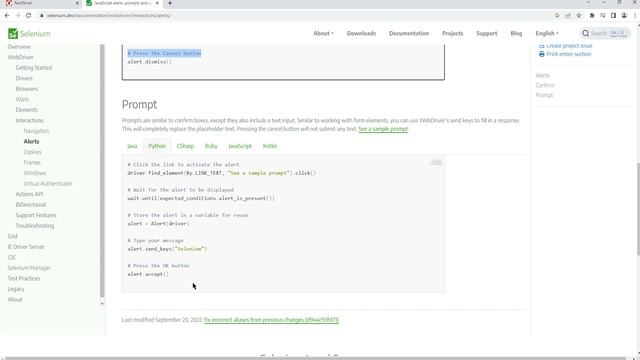This screenshot has height=360, width=640.
Task: Open Grid in the sidebar
Action: point(13,236)
